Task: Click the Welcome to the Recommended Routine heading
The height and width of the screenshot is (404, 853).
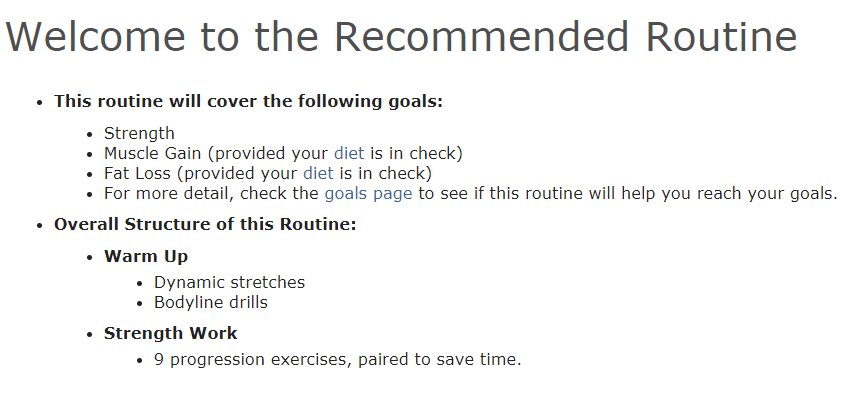Action: tap(401, 36)
